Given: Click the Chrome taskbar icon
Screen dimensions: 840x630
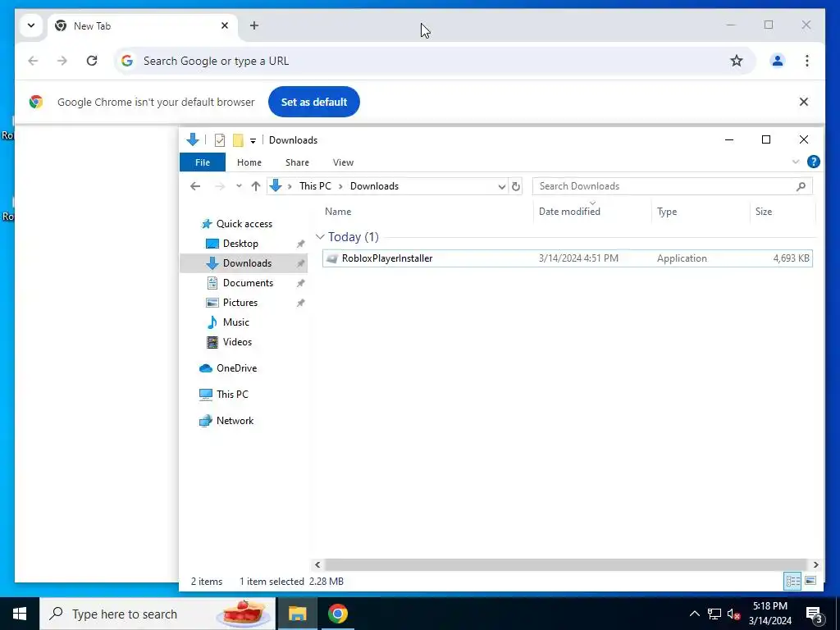Looking at the screenshot, I should pyautogui.click(x=337, y=614).
